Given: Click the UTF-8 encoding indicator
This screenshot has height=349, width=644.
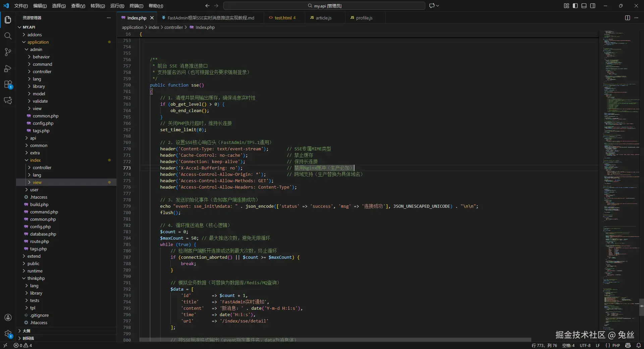Looking at the screenshot, I should tap(585, 345).
